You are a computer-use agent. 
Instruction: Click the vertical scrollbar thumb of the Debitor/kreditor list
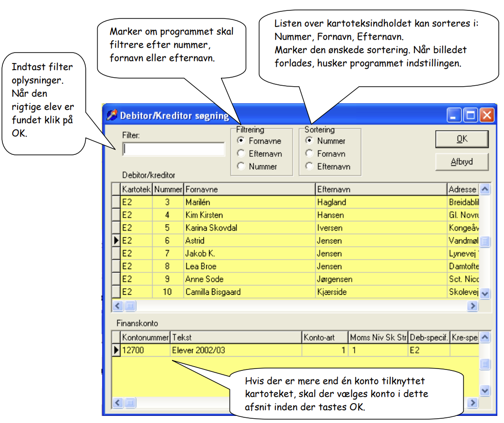[485, 241]
